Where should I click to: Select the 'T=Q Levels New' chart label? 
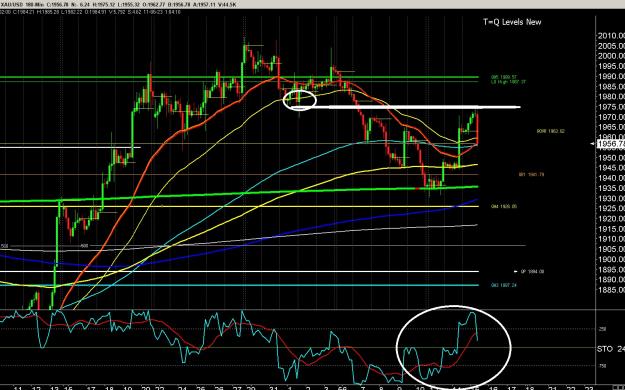(x=512, y=22)
